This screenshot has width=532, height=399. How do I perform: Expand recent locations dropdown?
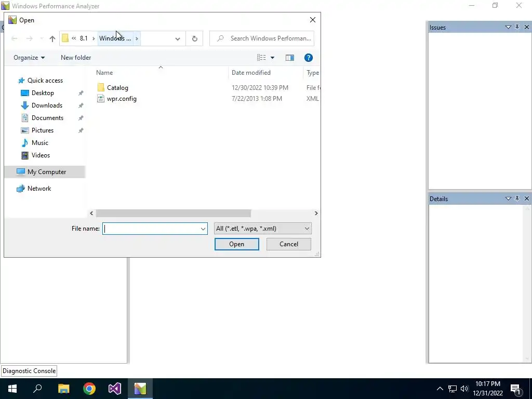(x=42, y=38)
